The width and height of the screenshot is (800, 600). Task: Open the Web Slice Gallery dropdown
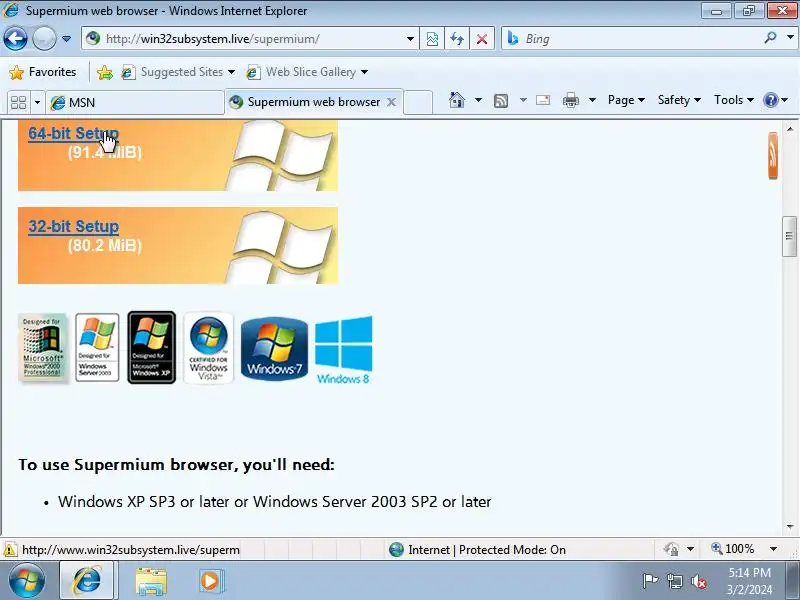307,72
